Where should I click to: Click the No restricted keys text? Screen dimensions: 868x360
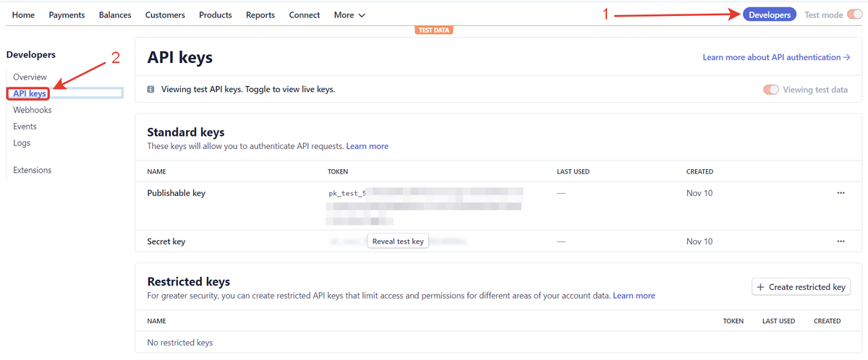(x=180, y=343)
